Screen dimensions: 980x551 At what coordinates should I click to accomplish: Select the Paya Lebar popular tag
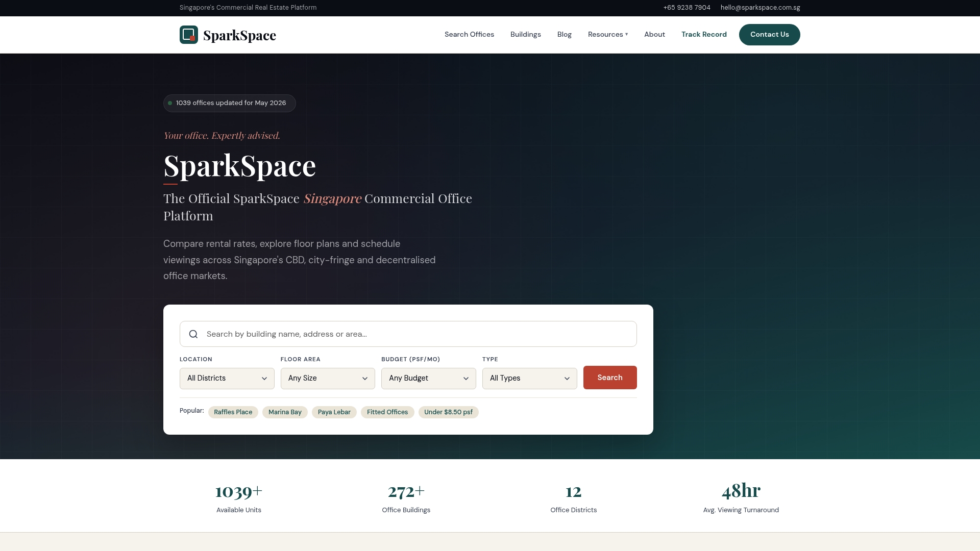[334, 412]
